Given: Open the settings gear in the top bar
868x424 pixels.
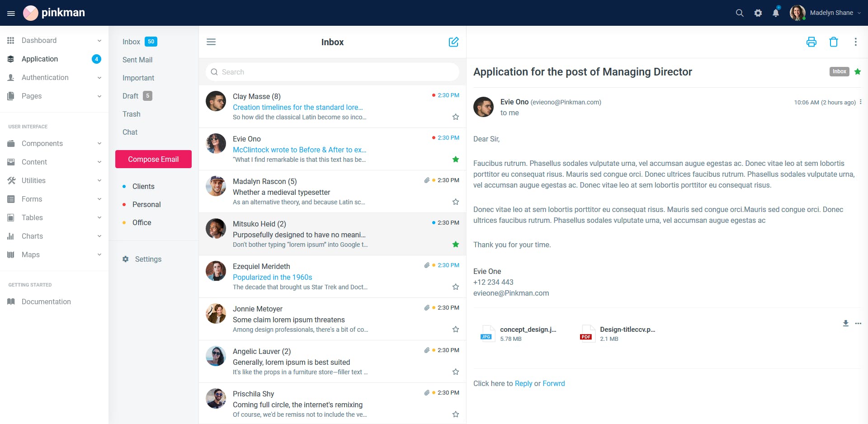Looking at the screenshot, I should 758,13.
